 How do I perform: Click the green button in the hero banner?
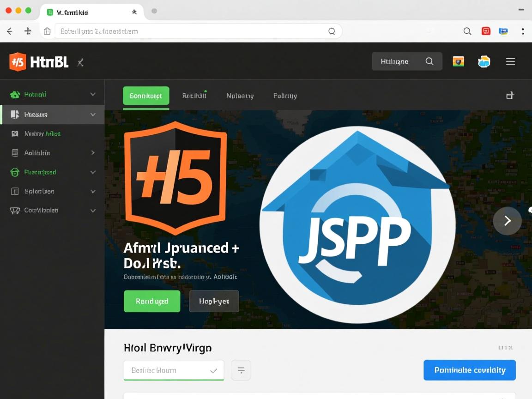[152, 301]
